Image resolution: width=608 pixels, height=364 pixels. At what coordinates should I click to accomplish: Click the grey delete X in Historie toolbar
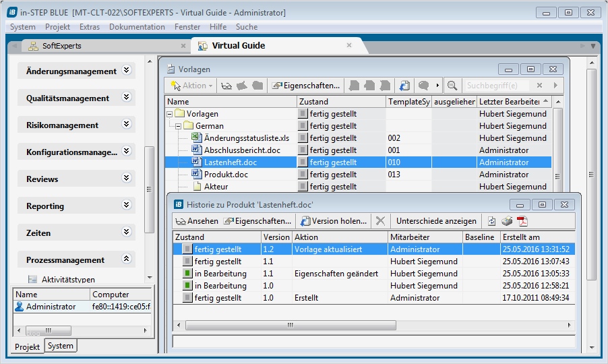[380, 221]
